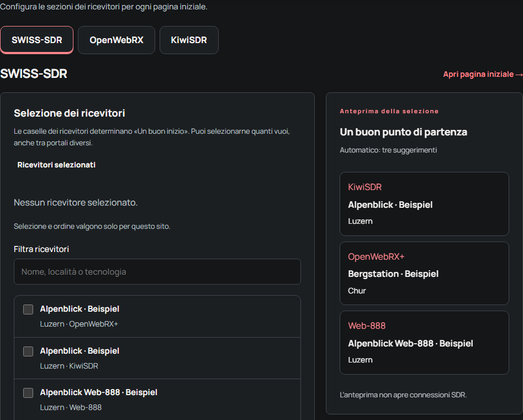The width and height of the screenshot is (523, 420).
Task: Click the "Filtra ricevitori" label
Action: (41, 249)
